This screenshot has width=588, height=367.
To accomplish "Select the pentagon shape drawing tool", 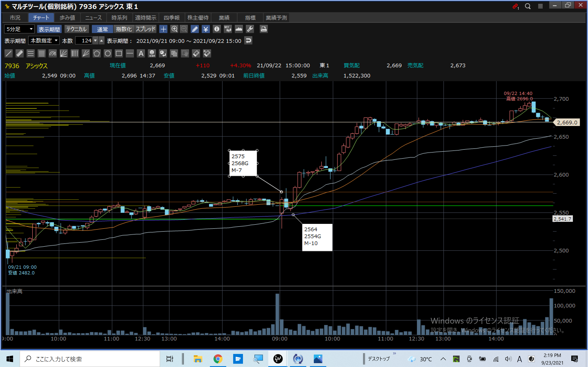I will pyautogui.click(x=97, y=53).
